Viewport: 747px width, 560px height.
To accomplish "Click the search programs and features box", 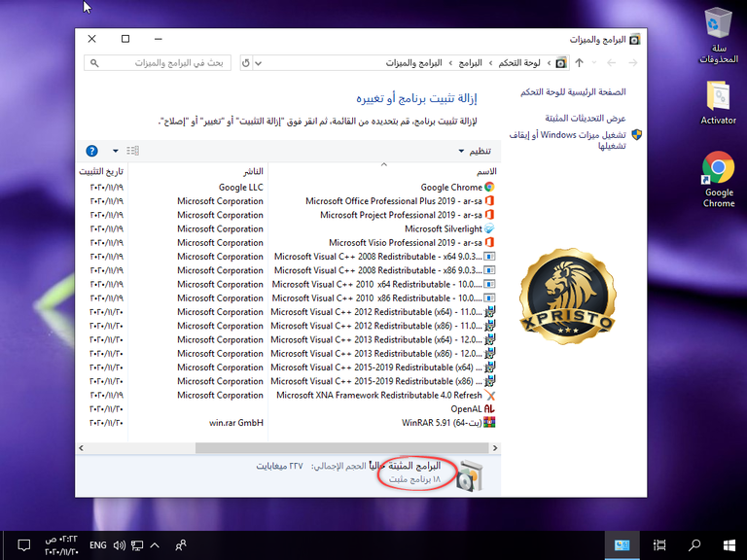I will (158, 63).
